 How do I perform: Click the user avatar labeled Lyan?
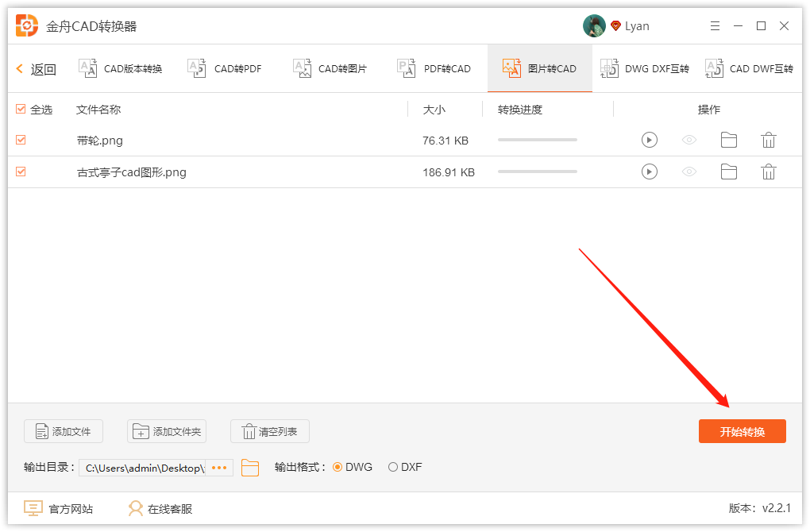click(x=593, y=25)
